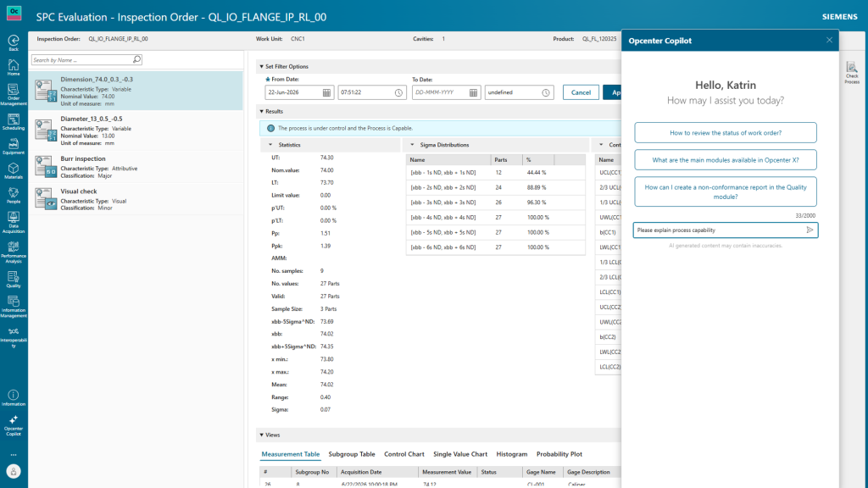868x488 pixels.
Task: Click the search magnifier icon
Action: [x=136, y=59]
